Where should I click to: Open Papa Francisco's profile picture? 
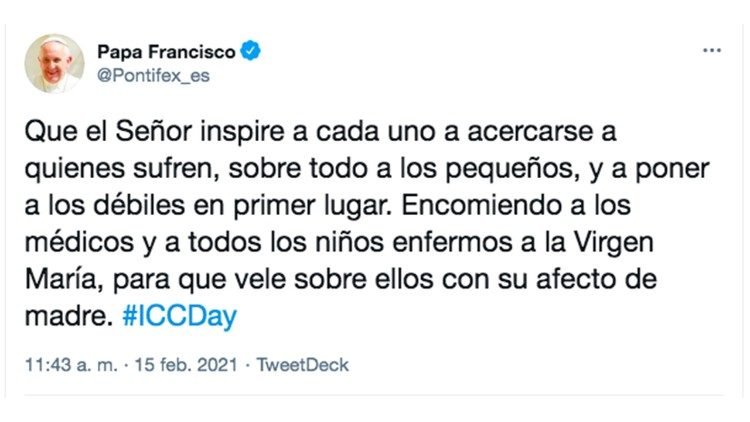tap(54, 62)
